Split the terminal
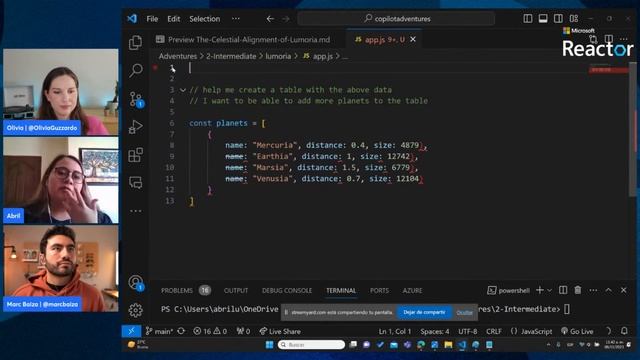 (x=563, y=290)
